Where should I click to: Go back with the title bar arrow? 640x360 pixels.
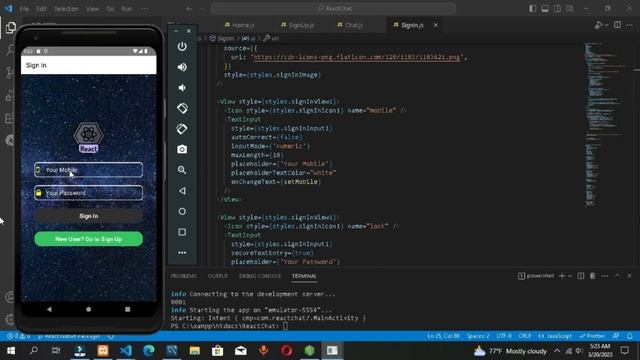(189, 9)
